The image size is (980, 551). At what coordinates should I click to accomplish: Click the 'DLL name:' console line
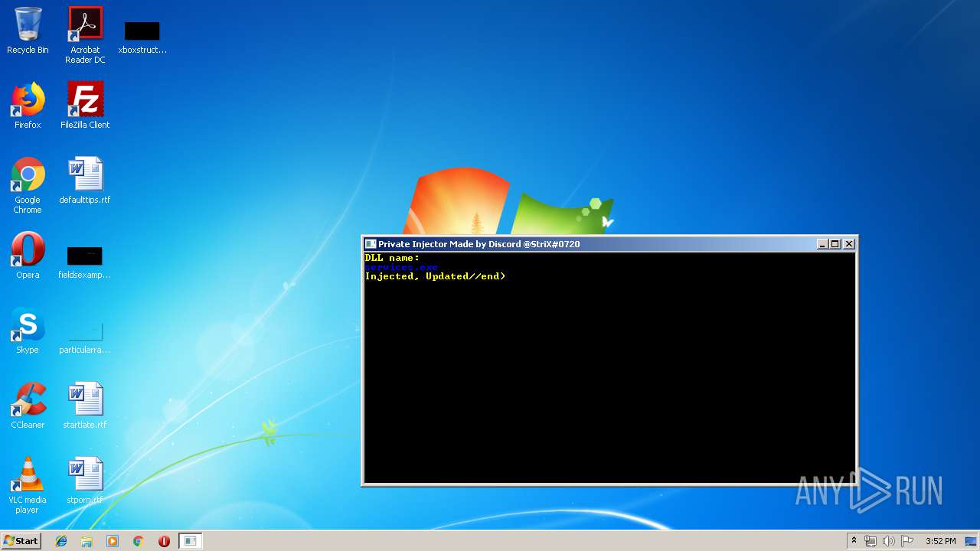392,258
